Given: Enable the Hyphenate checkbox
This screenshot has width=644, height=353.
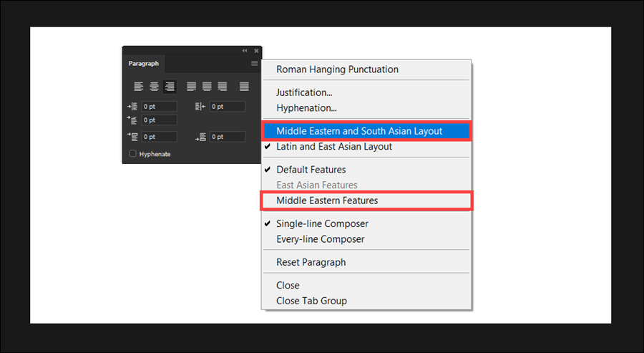Looking at the screenshot, I should pos(132,153).
